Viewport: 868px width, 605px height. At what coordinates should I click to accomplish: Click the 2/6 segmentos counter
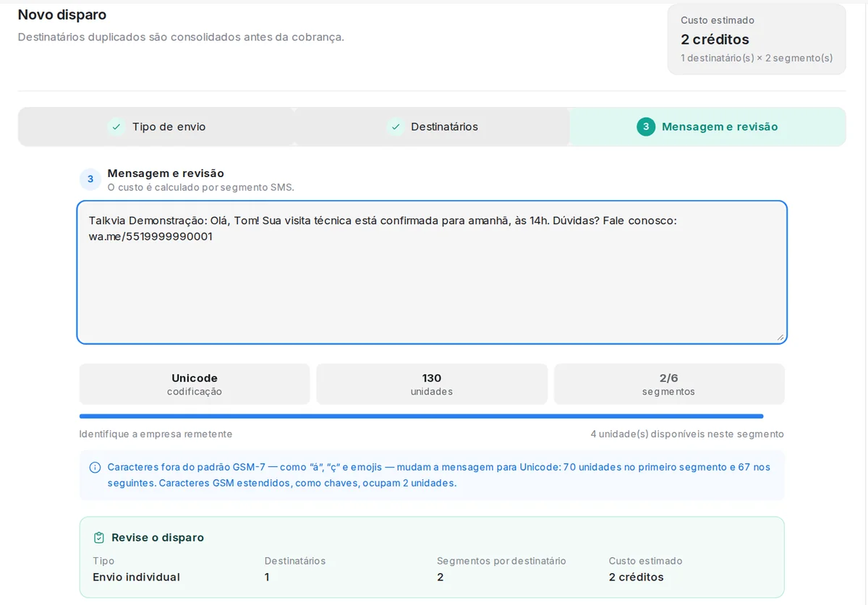(x=669, y=384)
